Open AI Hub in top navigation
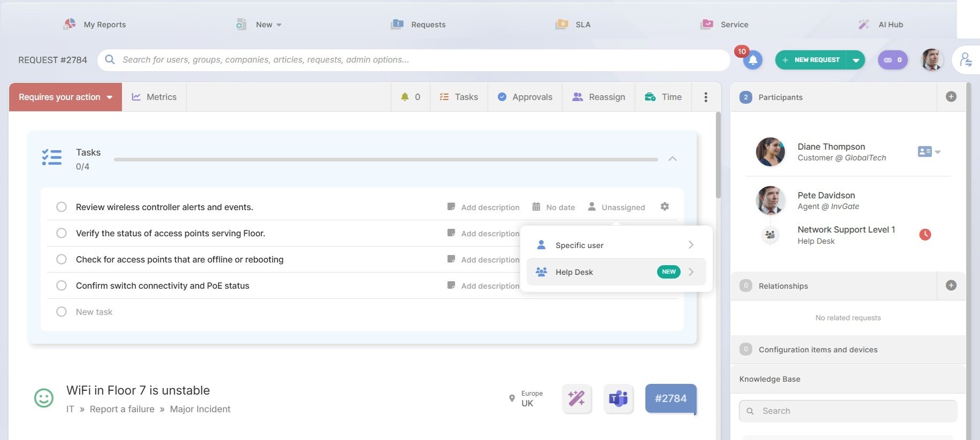Image resolution: width=980 pixels, height=440 pixels. 881,25
